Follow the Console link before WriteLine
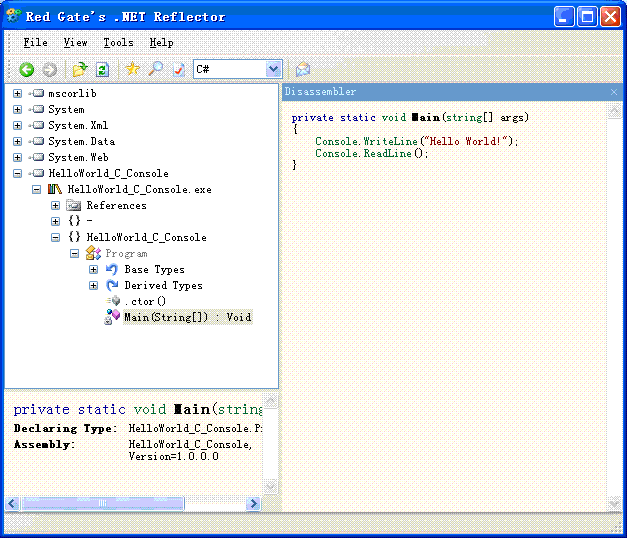 336,141
